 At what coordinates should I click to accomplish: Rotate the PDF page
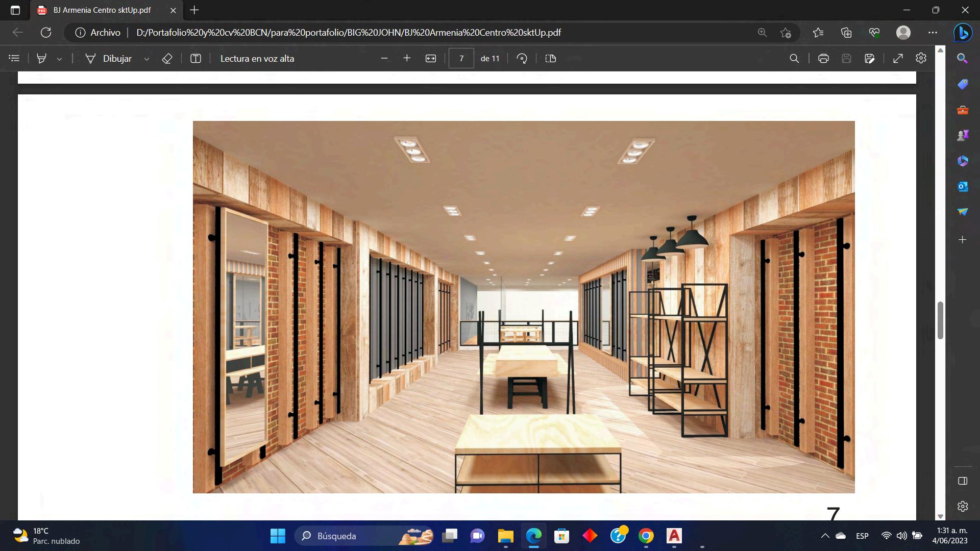522,58
